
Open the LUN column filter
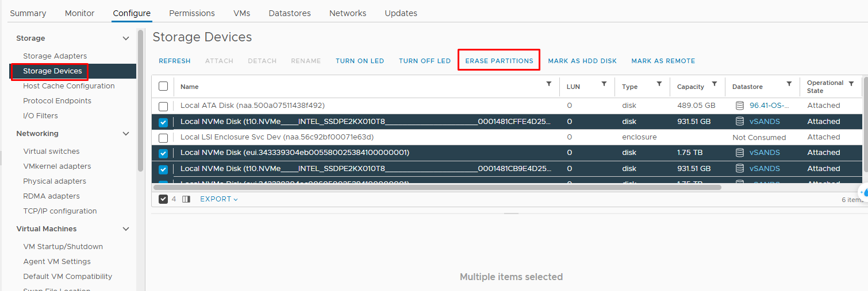pos(604,84)
